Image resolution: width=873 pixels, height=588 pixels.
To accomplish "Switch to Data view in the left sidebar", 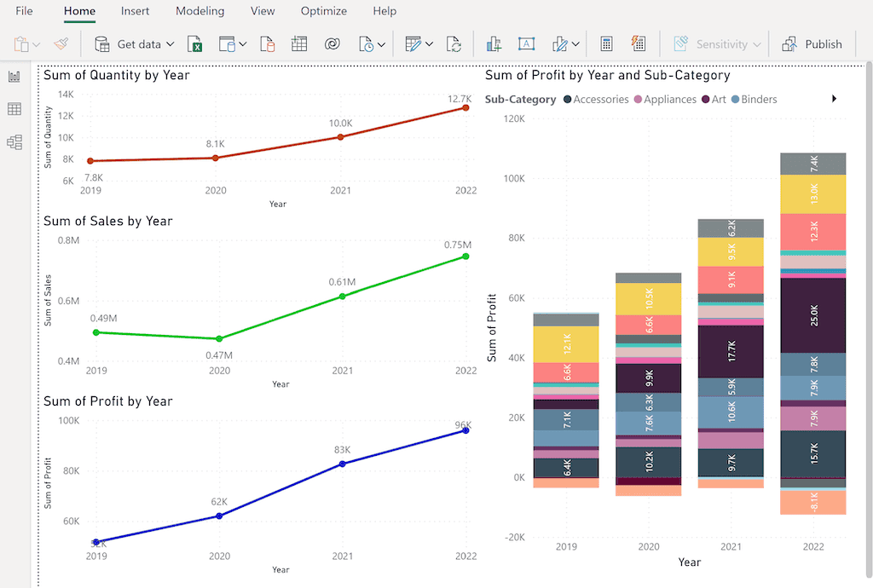I will (x=14, y=109).
